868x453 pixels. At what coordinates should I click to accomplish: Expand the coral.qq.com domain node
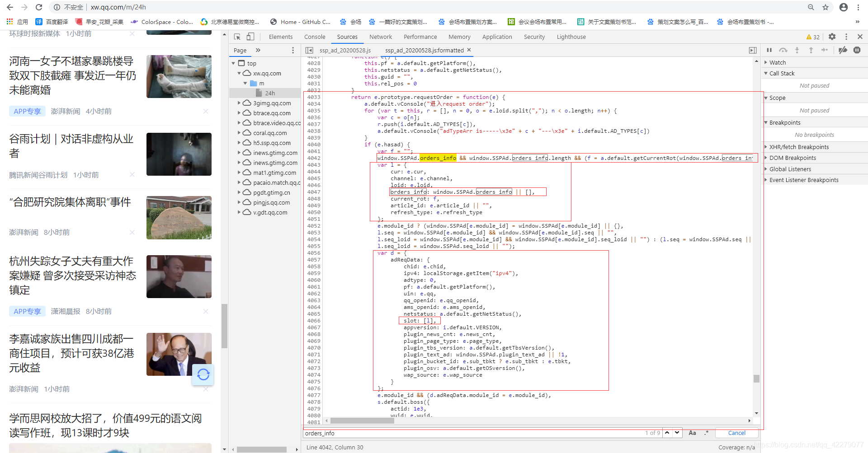click(x=239, y=133)
